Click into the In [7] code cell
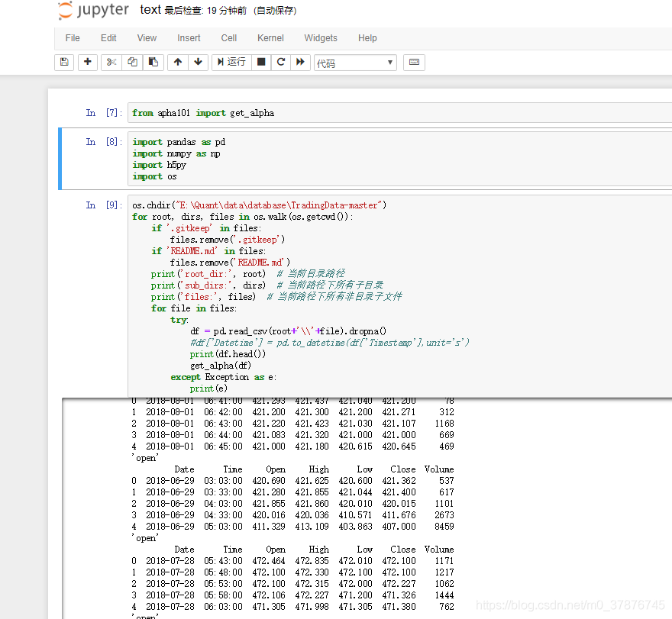The image size is (672, 619). click(x=399, y=113)
